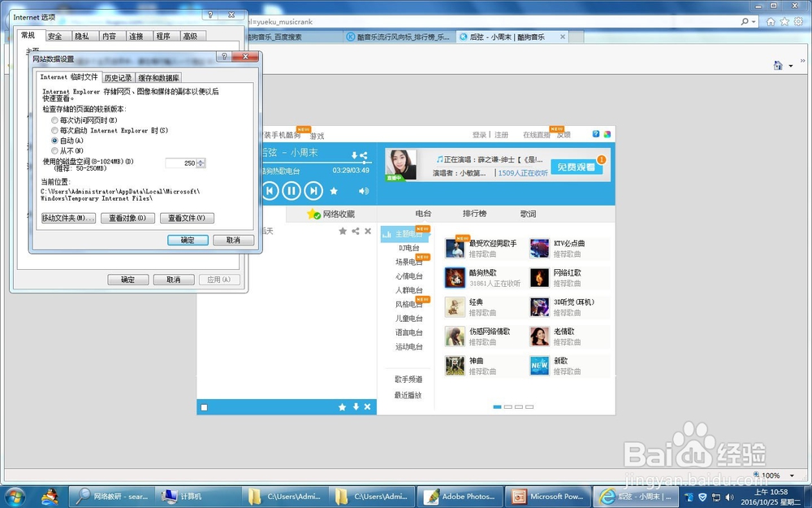
Task: Click the 移动文件夹 button
Action: (x=68, y=218)
